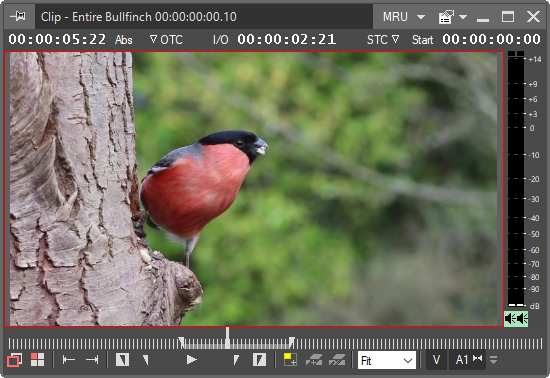
Task: Click the boxed Mark In icon
Action: point(122,360)
